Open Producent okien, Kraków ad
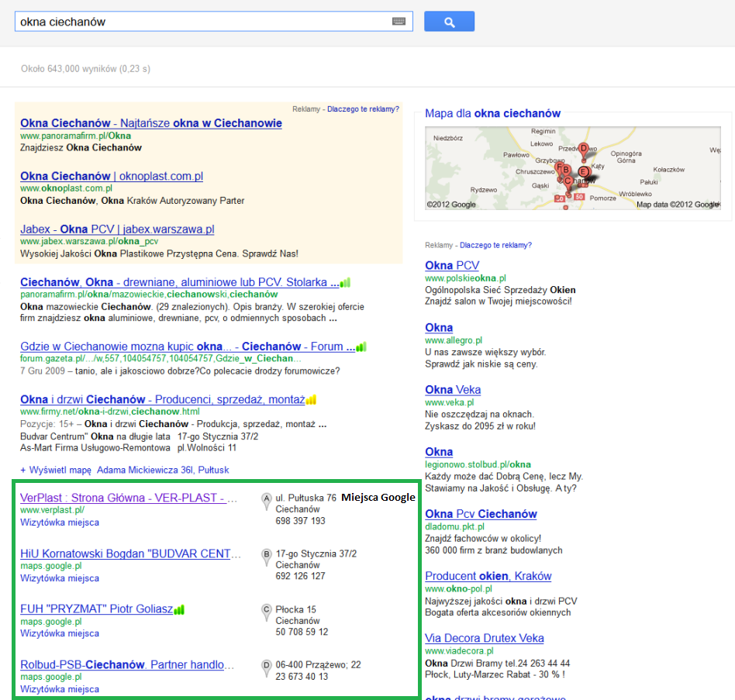The height and width of the screenshot is (700, 735). point(488,576)
